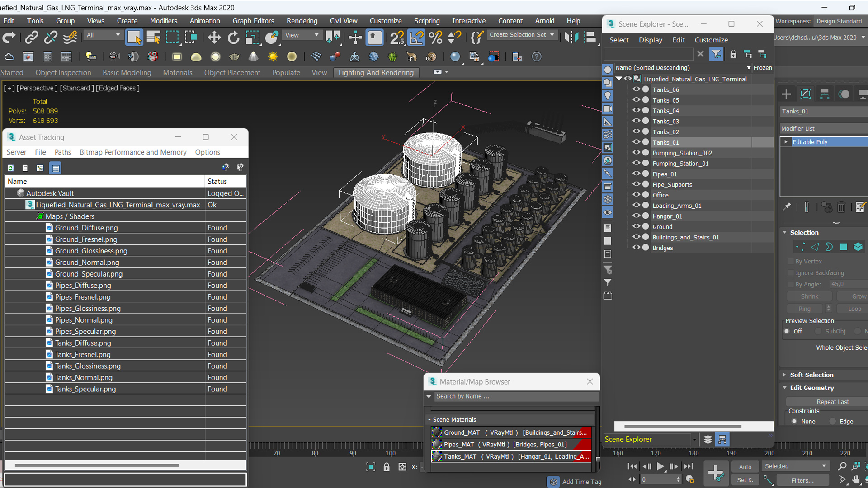Open the Rendering menu

(x=302, y=21)
